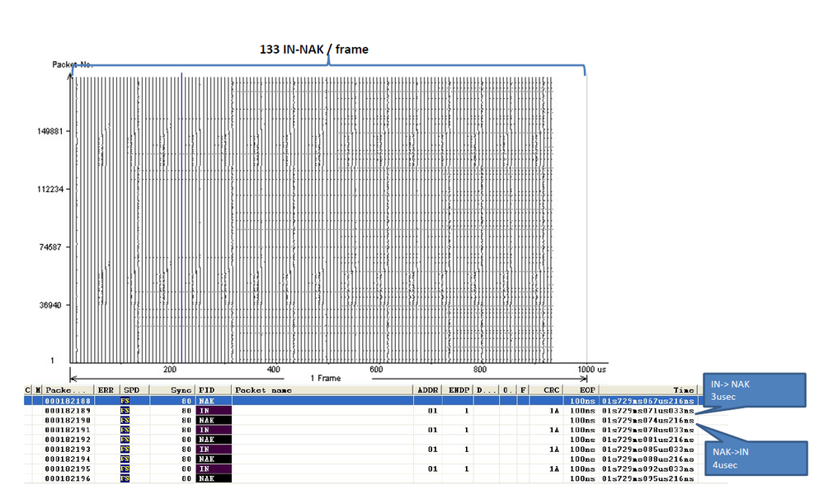This screenshot has height=504, width=824.
Task: Click the NAK PID cell of packet 000182194
Action: 214,459
